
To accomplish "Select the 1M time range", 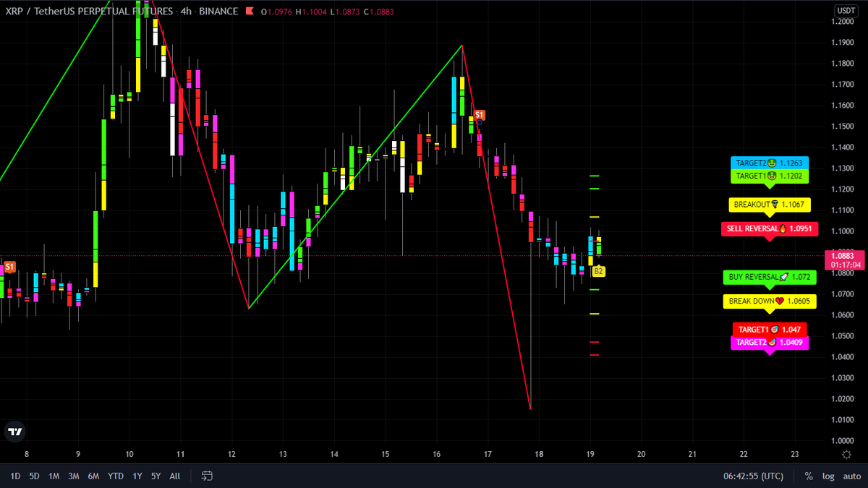I will tap(54, 476).
